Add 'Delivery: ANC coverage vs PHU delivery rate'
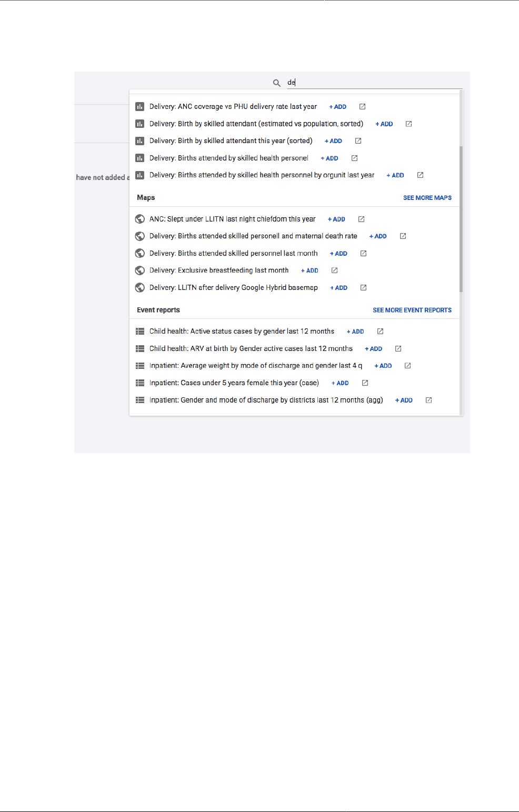This screenshot has height=812, width=519. pyautogui.click(x=338, y=107)
